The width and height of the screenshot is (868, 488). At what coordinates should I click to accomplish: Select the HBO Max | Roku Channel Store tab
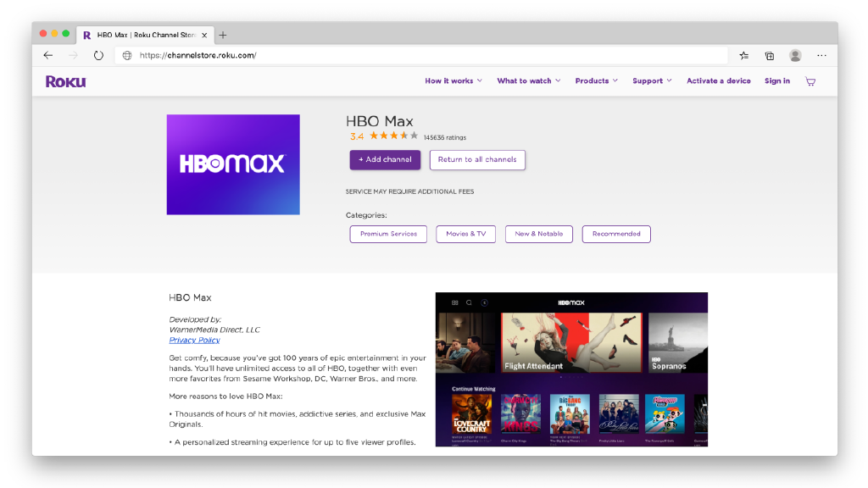pos(145,35)
